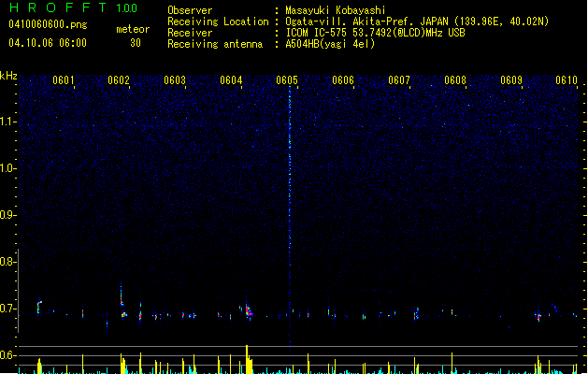Click the Receiver label
The width and height of the screenshot is (588, 374).
pos(190,33)
